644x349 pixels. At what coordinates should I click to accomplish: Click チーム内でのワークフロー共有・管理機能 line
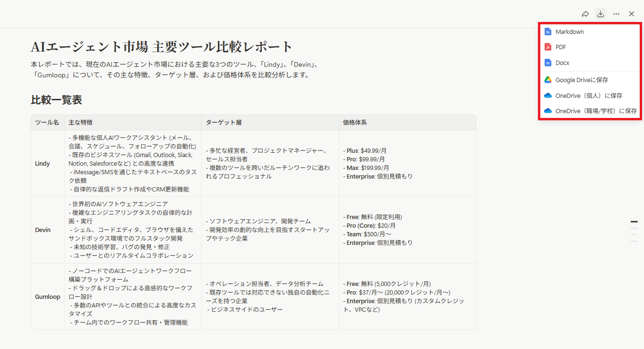click(129, 322)
